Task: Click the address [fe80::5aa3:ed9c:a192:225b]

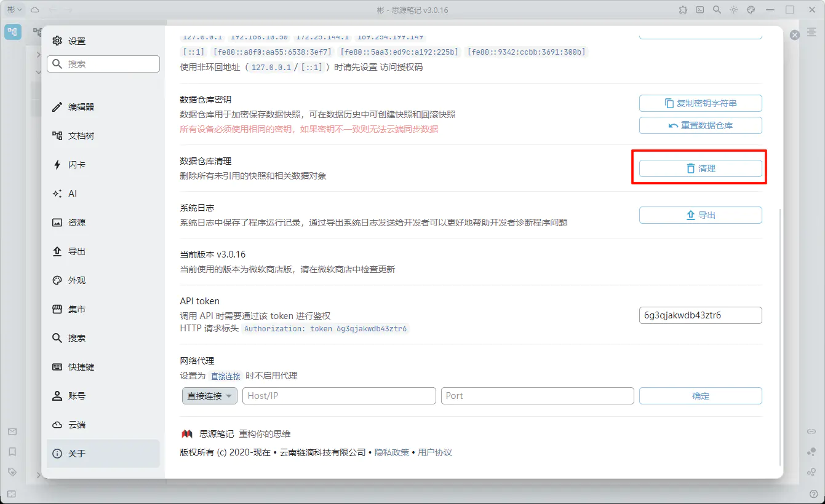Action: [400, 52]
